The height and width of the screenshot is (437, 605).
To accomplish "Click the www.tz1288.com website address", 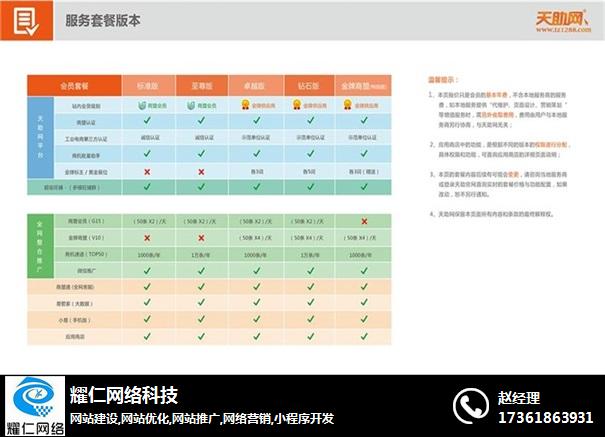I will (563, 29).
